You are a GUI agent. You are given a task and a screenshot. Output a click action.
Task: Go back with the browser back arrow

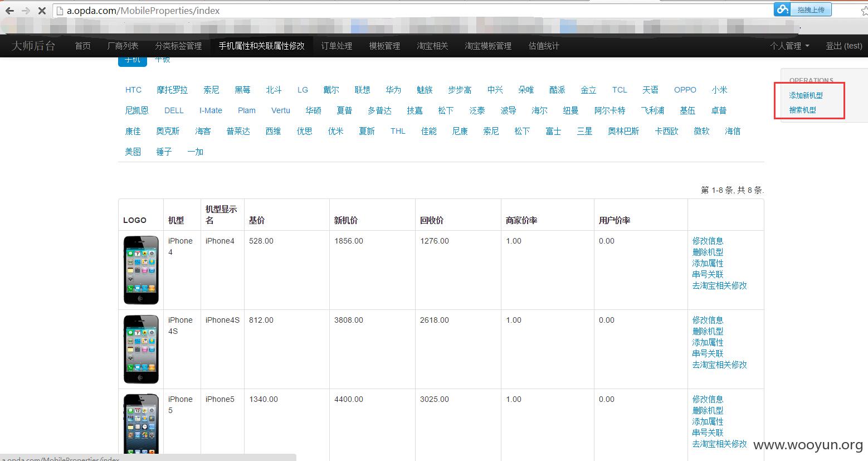point(9,11)
